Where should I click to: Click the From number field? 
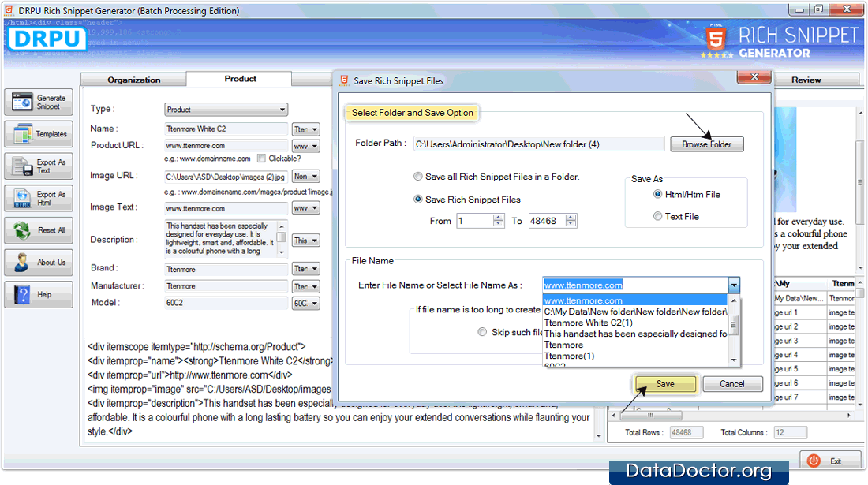(475, 221)
